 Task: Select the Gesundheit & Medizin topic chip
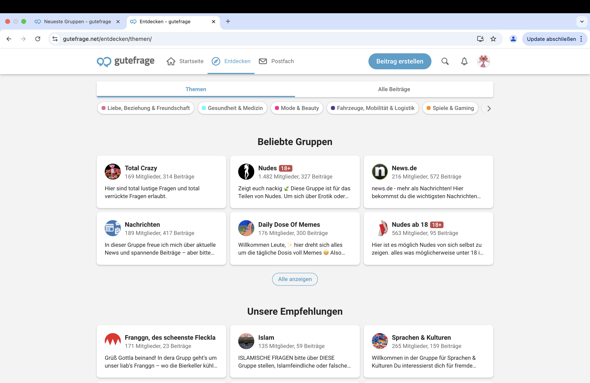click(232, 108)
